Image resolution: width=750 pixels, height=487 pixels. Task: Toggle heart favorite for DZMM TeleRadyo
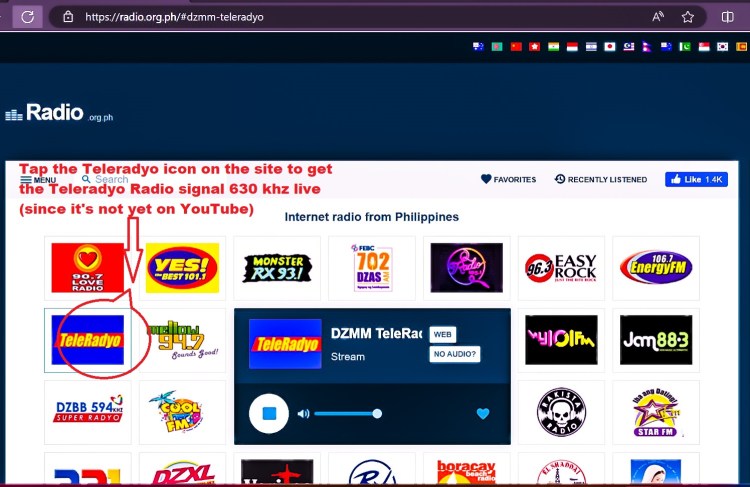(x=483, y=413)
